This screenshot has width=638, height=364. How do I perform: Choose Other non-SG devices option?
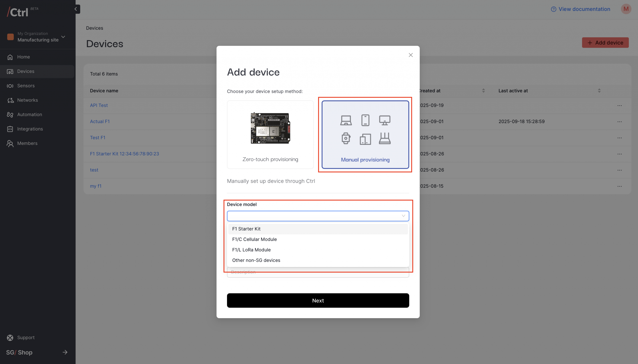(256, 260)
